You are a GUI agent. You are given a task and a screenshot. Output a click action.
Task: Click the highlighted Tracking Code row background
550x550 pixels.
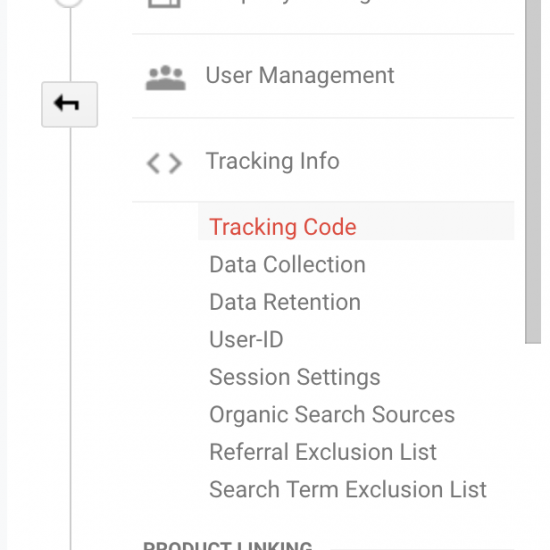pyautogui.click(x=356, y=221)
